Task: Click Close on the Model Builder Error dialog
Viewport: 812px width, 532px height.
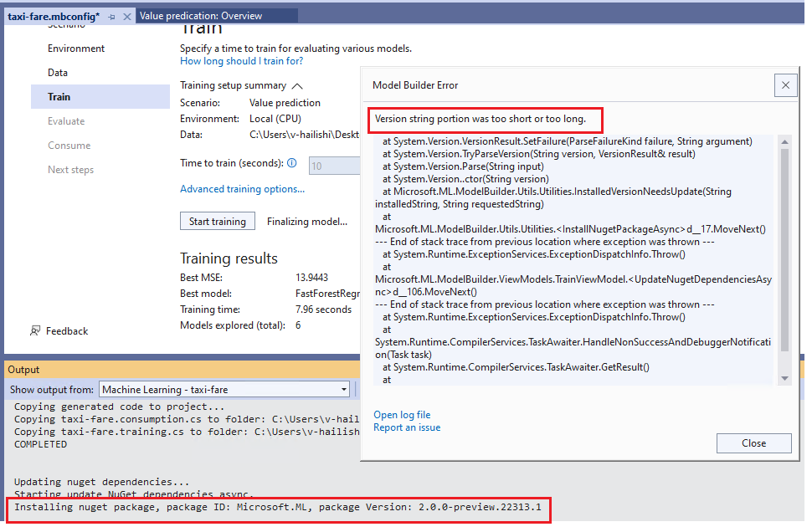Action: [x=753, y=443]
